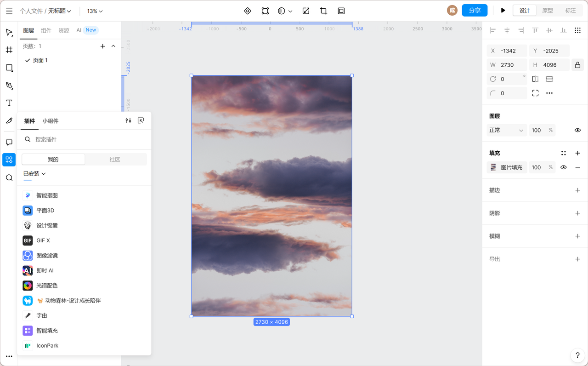Click the image fill thumbnail swatch
Viewport: 588px width, 366px height.
tap(493, 167)
